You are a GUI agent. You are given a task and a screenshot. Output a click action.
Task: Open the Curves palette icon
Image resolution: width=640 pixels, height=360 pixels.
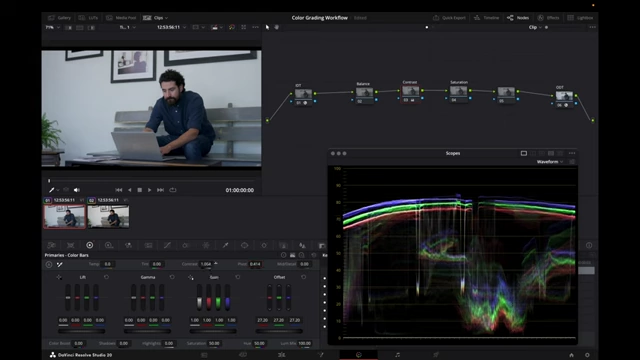pos(167,245)
